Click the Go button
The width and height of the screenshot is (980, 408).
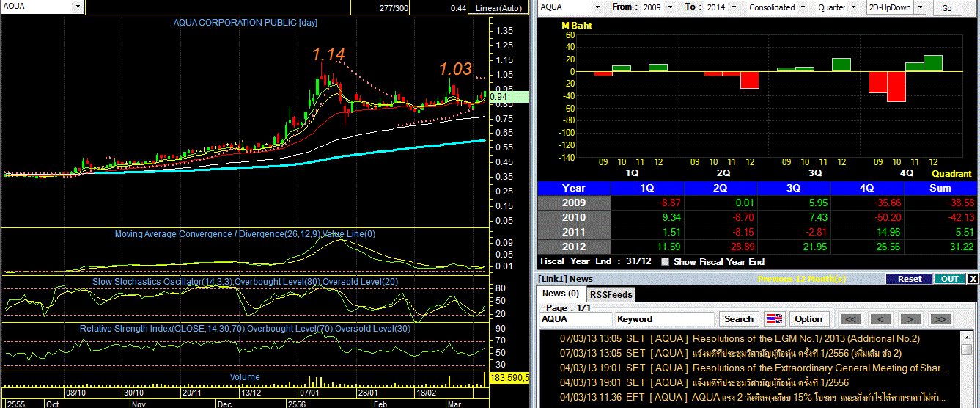(x=946, y=7)
